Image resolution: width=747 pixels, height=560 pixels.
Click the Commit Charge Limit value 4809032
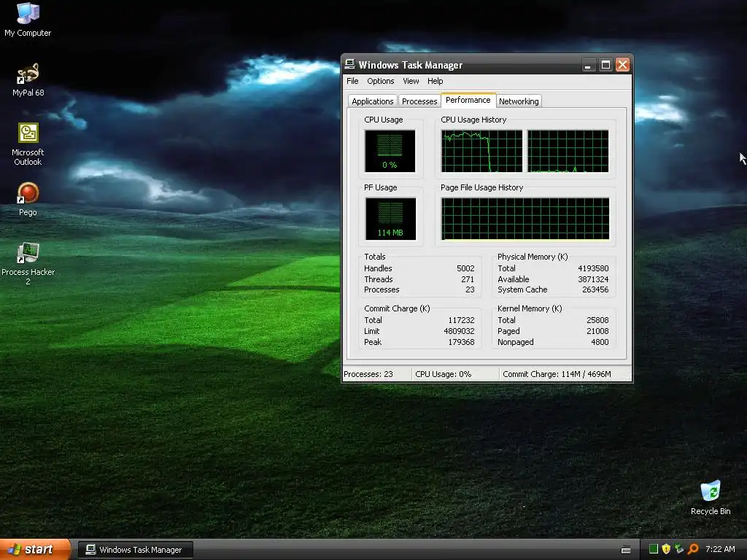pos(459,332)
